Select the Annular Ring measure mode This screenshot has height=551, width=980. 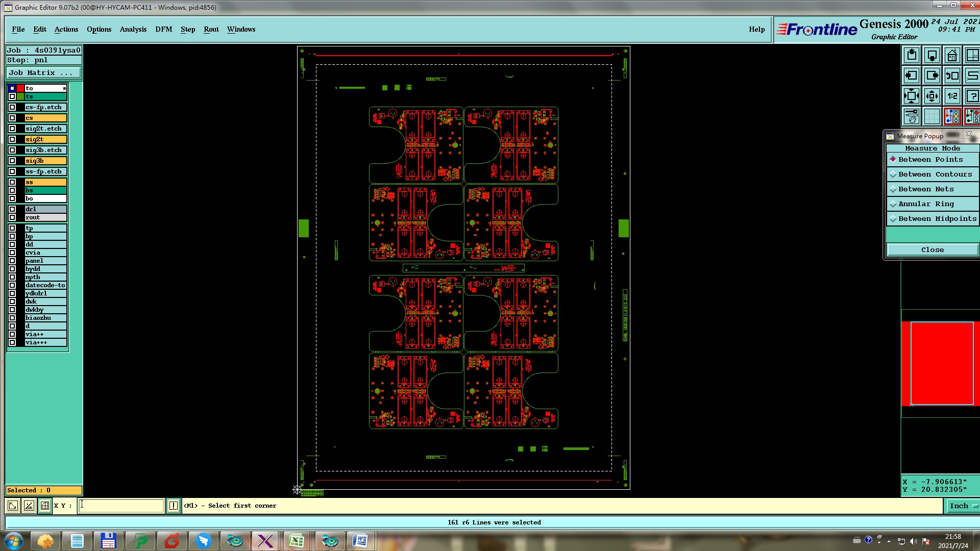tap(925, 204)
